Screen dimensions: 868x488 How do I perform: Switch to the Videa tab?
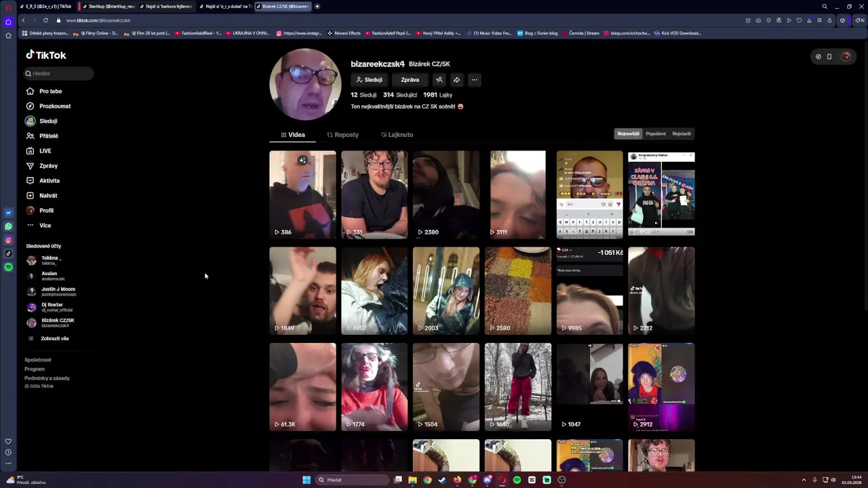(x=293, y=134)
